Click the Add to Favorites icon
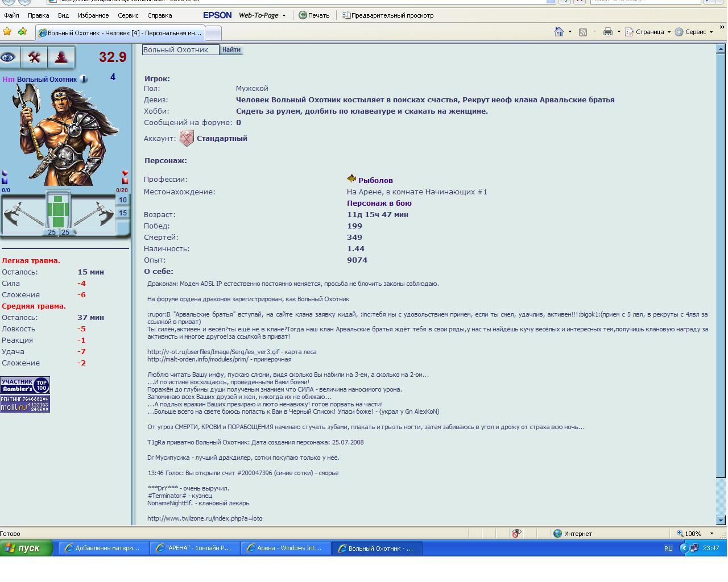 (x=22, y=32)
